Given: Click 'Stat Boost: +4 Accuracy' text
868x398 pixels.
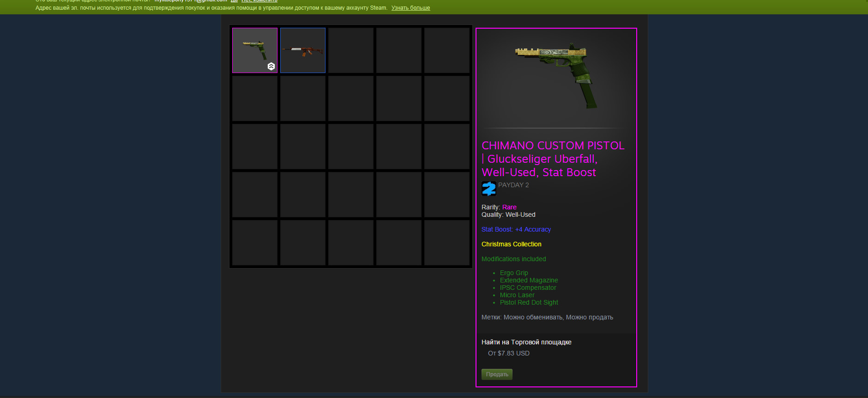Looking at the screenshot, I should tap(516, 229).
